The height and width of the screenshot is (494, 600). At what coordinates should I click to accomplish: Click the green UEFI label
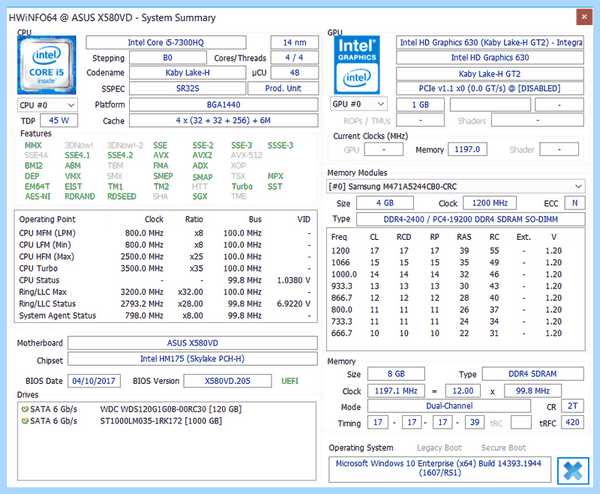[x=290, y=381]
